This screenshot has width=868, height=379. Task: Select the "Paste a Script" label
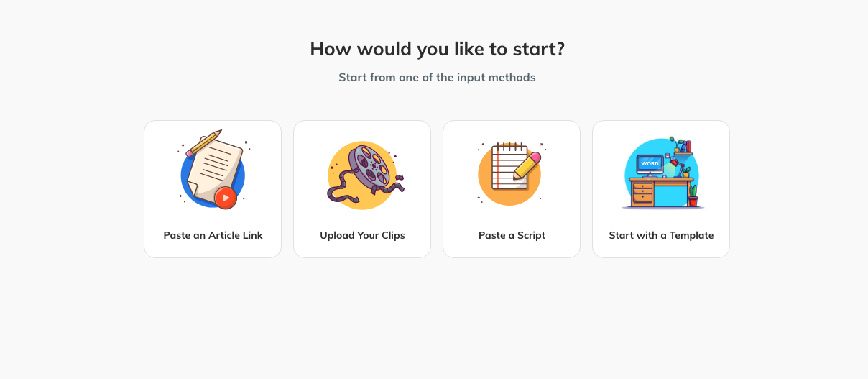click(x=512, y=235)
